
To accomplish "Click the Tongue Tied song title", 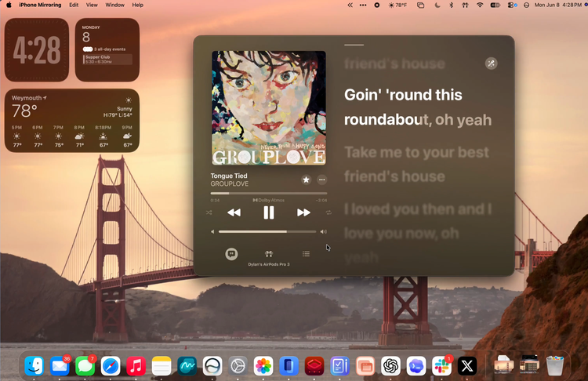I will point(229,176).
